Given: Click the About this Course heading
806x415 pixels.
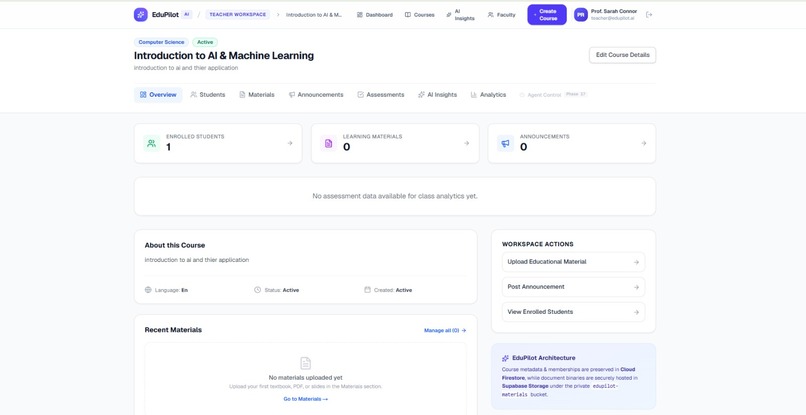Looking at the screenshot, I should (175, 245).
